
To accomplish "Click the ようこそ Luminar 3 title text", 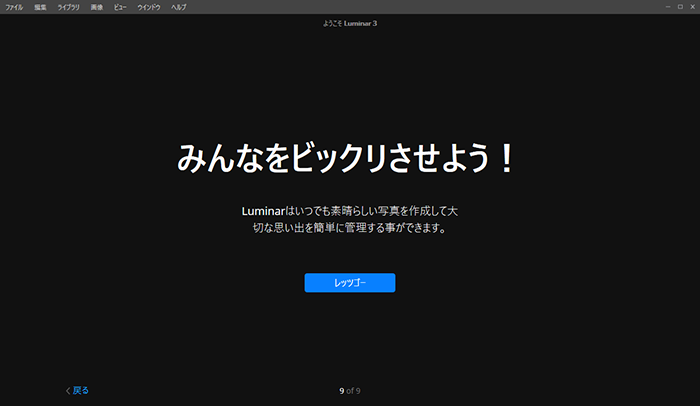I will (x=350, y=23).
